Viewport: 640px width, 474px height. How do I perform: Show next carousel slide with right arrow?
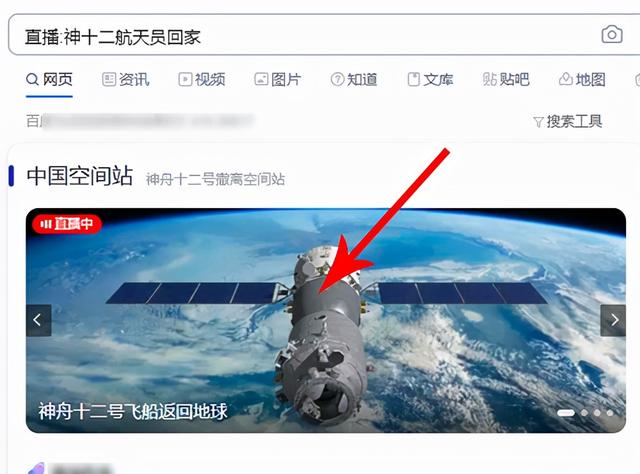(613, 320)
